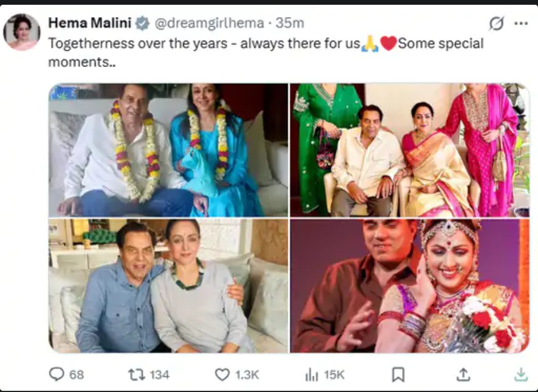Click the 134 repost count
The width and height of the screenshot is (538, 392).
(x=159, y=374)
